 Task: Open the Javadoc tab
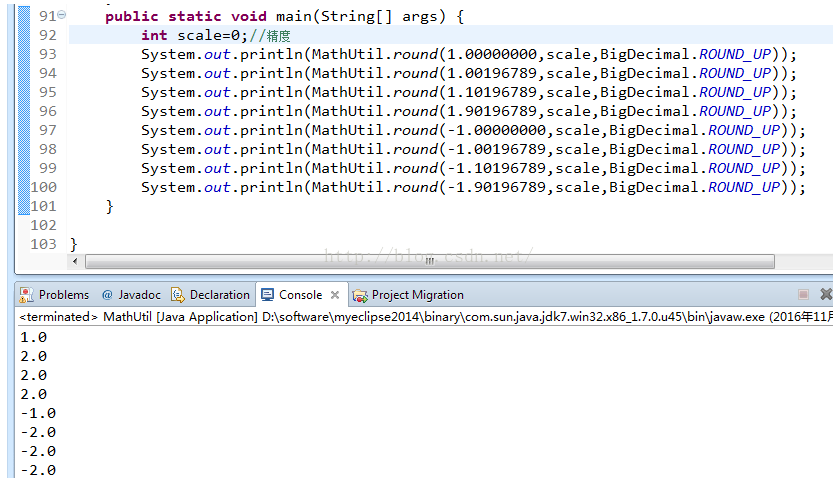pos(131,295)
